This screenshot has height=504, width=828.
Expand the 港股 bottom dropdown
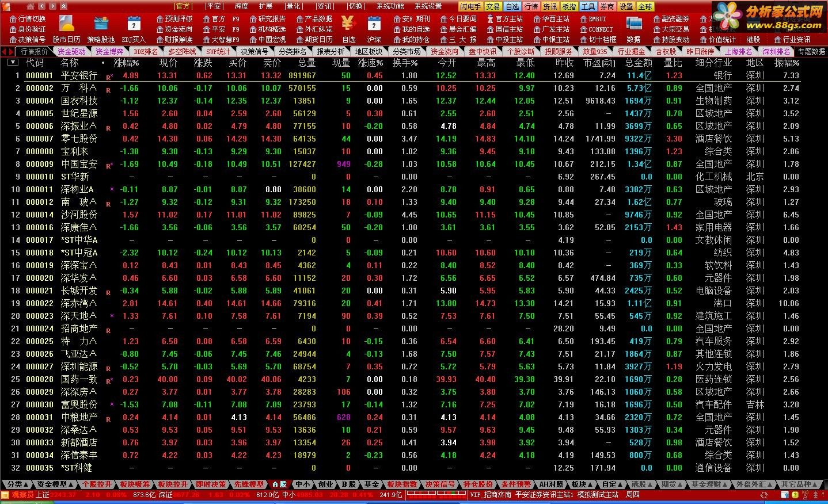click(x=642, y=484)
